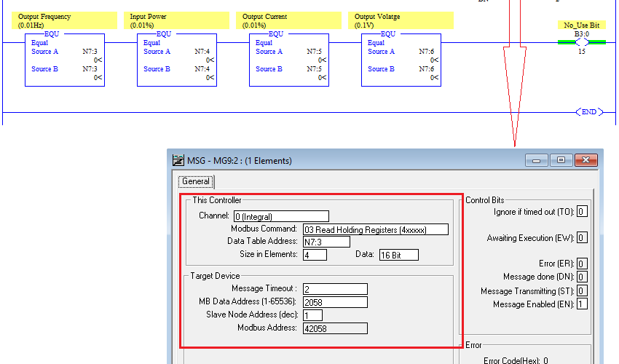Modify the Slave Node Address field
The image size is (619, 364).
pos(312,315)
